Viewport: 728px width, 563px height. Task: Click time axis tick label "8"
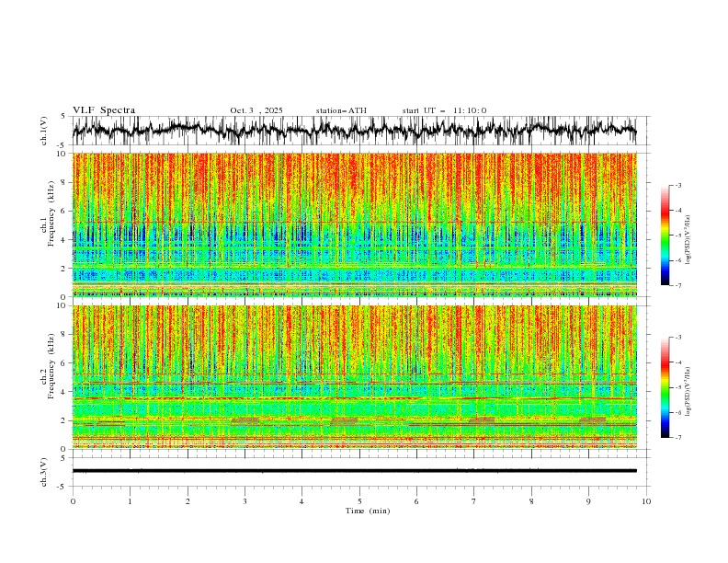tap(531, 501)
